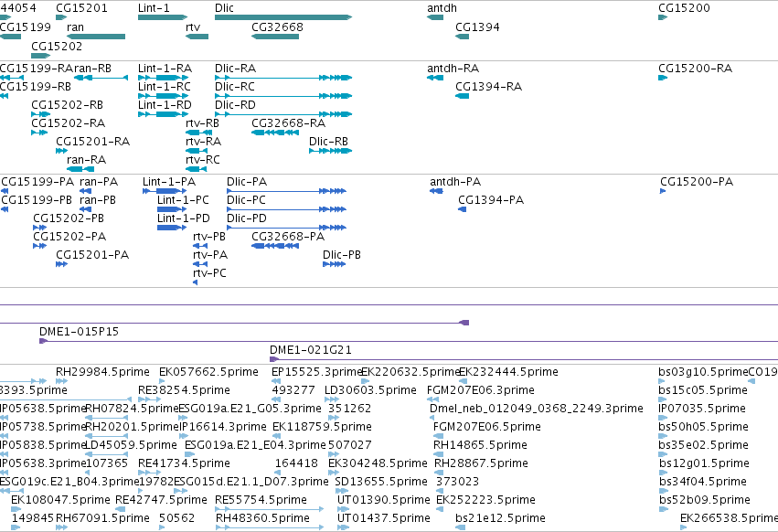Viewport: 778px width, 532px height.
Task: Select protein rtv-PC
Action: (x=196, y=282)
